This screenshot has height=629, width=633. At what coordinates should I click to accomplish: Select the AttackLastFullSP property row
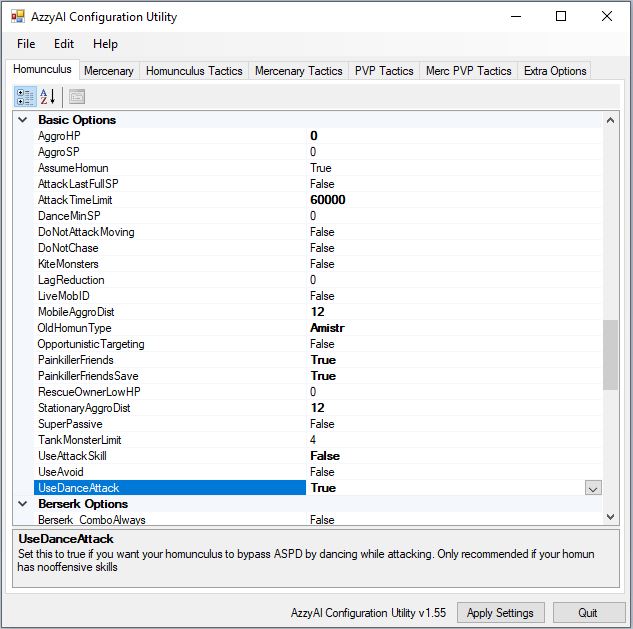pos(318,184)
